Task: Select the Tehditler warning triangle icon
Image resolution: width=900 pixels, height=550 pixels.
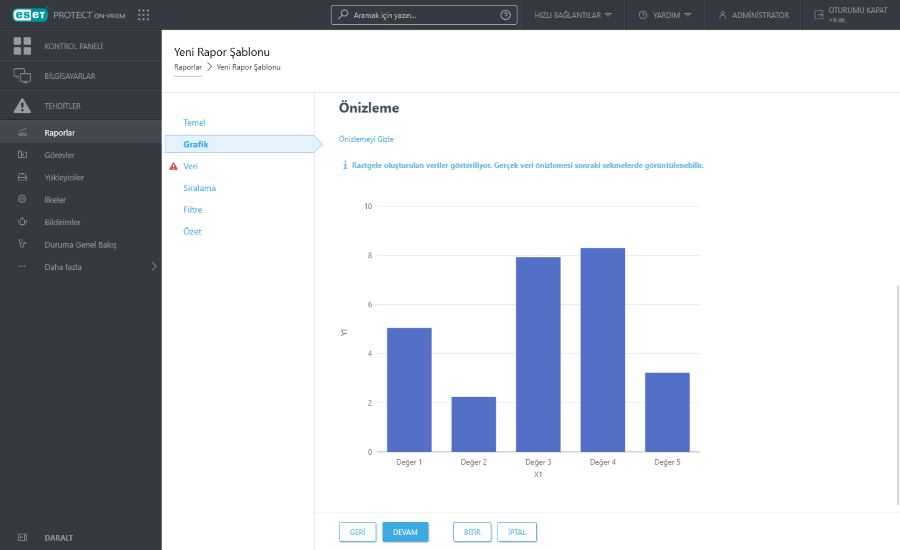Action: coord(22,106)
